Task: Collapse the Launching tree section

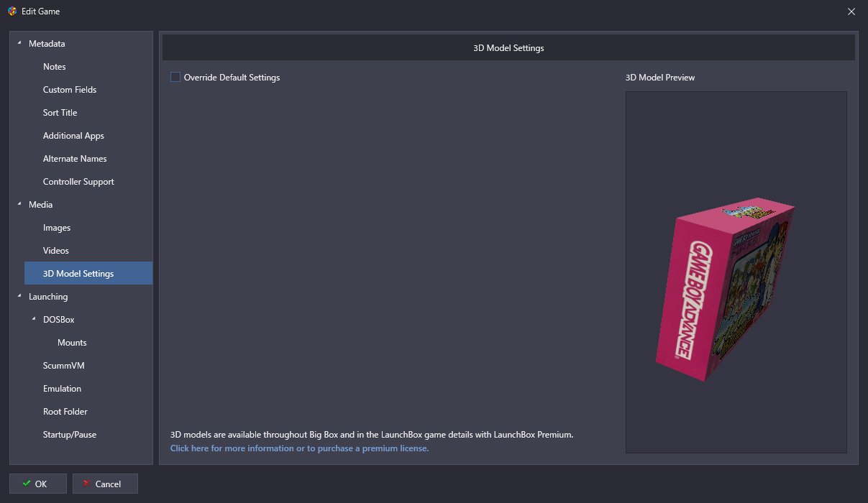Action: coord(19,297)
